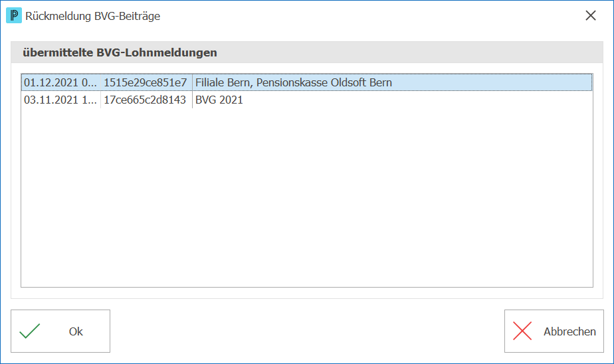Select the ID cell 17ce665c2d8143

click(146, 100)
